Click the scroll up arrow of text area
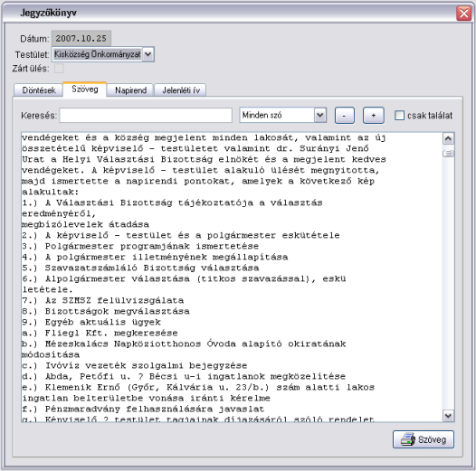476x471 pixels. pyautogui.click(x=448, y=139)
